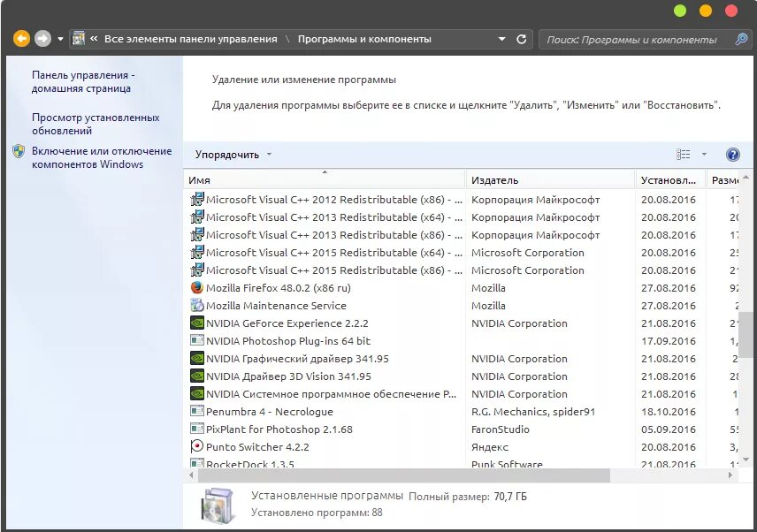Open help with the blue question icon

click(x=732, y=155)
